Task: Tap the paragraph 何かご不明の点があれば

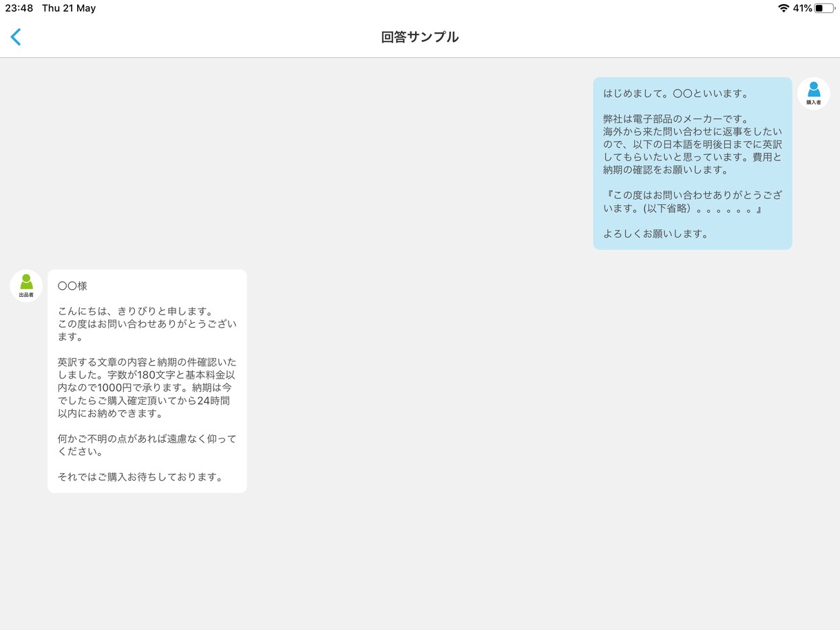Action: coord(147,445)
